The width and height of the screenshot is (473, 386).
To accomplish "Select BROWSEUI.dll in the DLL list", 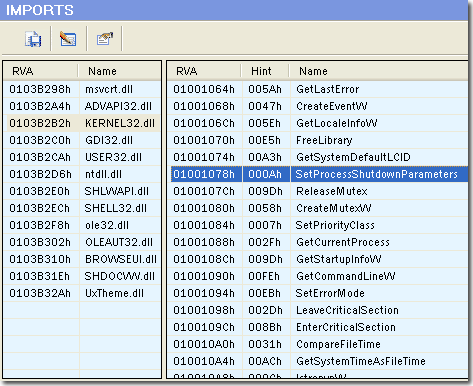I will pyautogui.click(x=82, y=259).
